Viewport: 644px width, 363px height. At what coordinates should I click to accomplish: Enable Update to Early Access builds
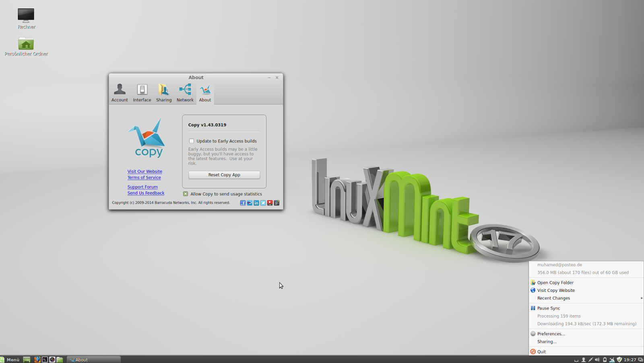pos(192,141)
